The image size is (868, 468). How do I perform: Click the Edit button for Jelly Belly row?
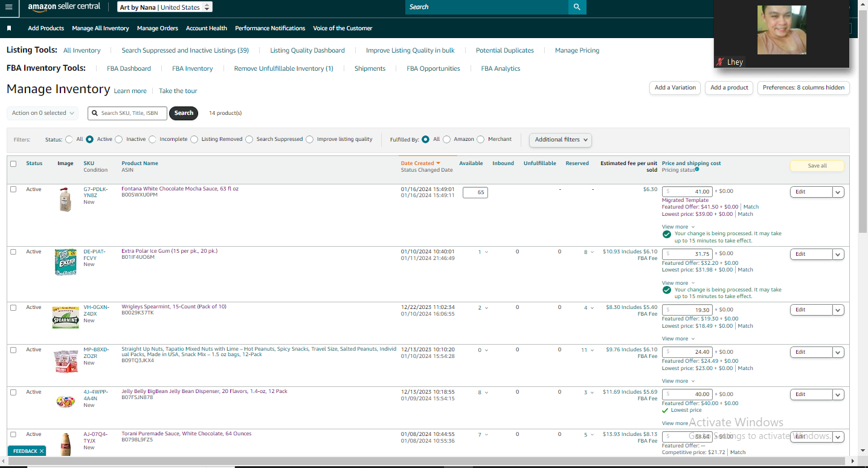click(x=811, y=394)
